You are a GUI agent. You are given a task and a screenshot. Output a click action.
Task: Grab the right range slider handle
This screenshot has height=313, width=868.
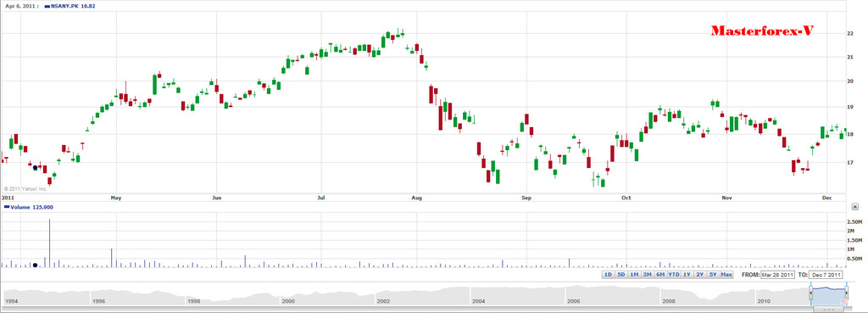pyautogui.click(x=847, y=293)
